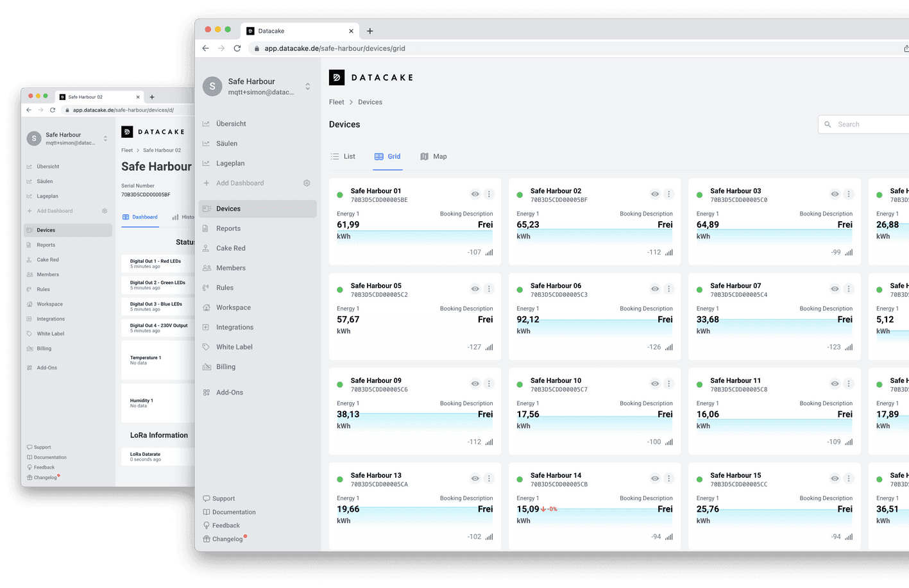Switch to the Map view tab

tap(434, 156)
